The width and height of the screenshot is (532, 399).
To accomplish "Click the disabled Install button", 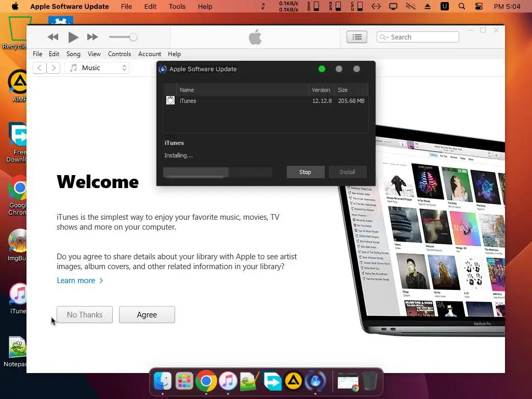I will [x=348, y=172].
